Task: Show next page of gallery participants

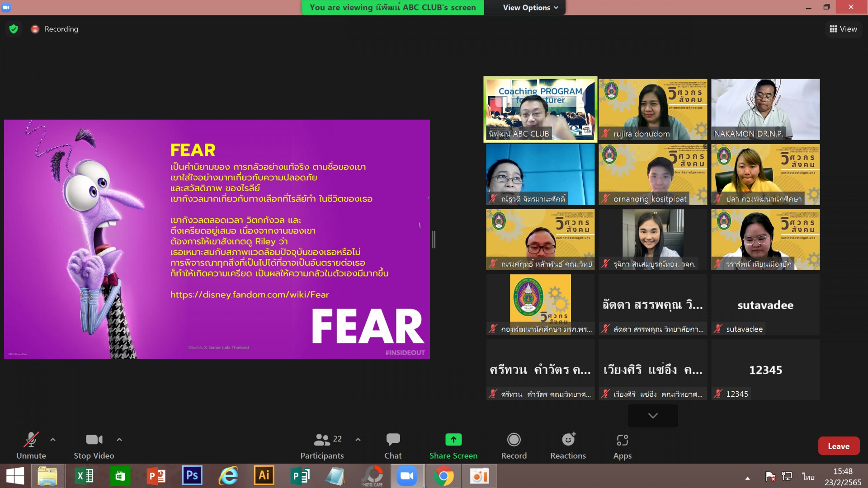Action: tap(653, 415)
